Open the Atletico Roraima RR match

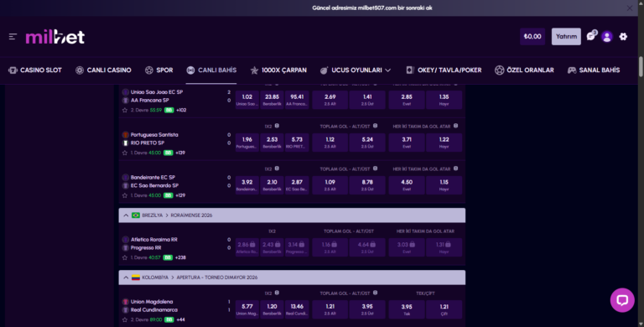154,240
